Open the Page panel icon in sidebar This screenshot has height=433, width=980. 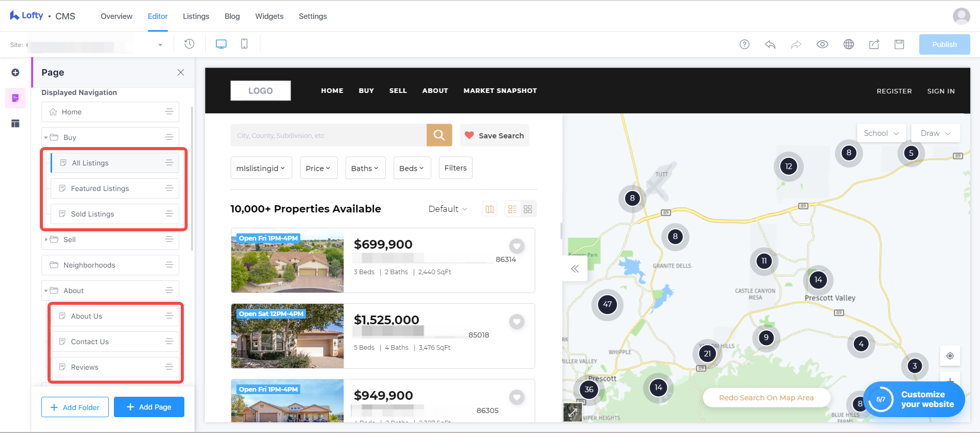[15, 98]
